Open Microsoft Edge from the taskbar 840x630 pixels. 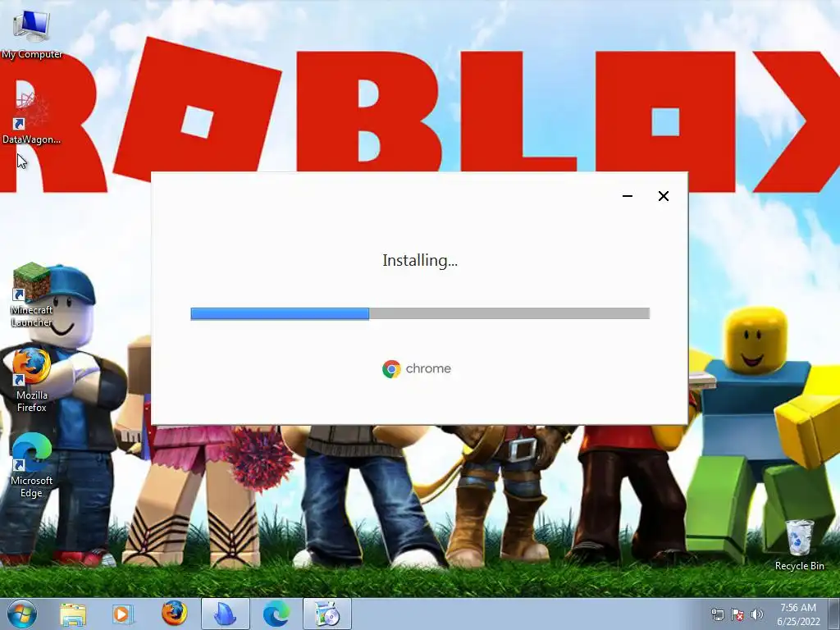[276, 614]
